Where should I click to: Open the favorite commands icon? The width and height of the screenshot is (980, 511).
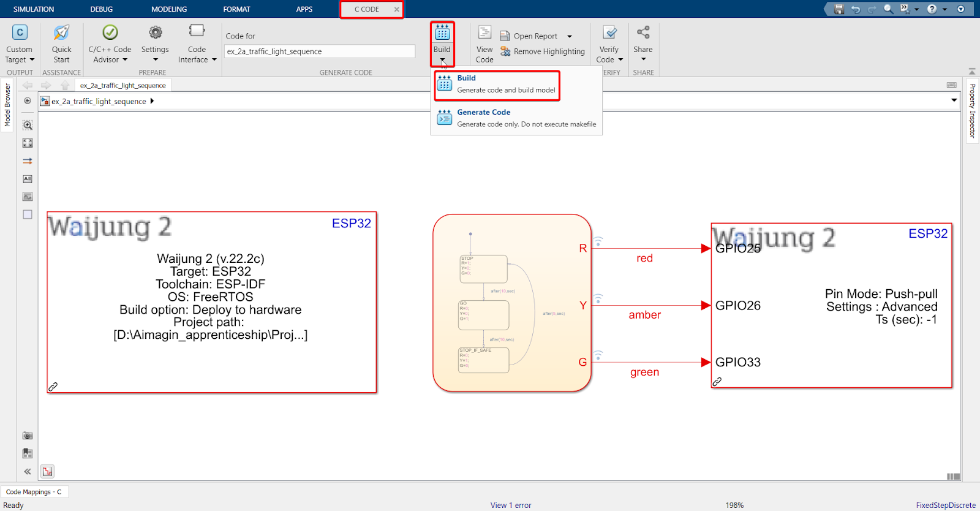click(905, 9)
